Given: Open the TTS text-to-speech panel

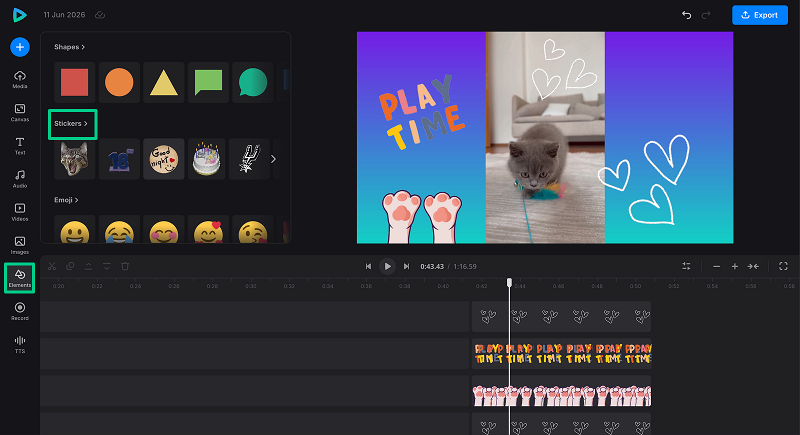Looking at the screenshot, I should (x=20, y=344).
